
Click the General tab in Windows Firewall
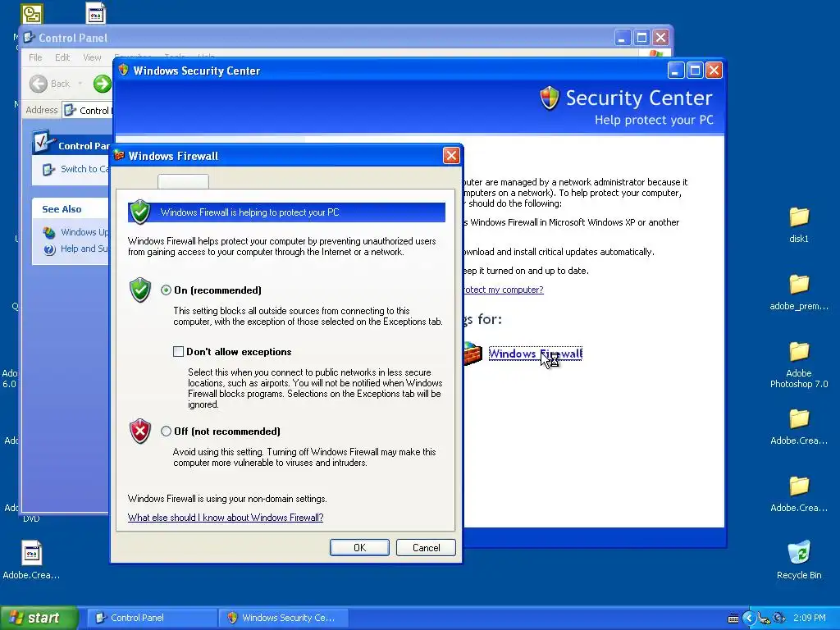[x=183, y=181]
